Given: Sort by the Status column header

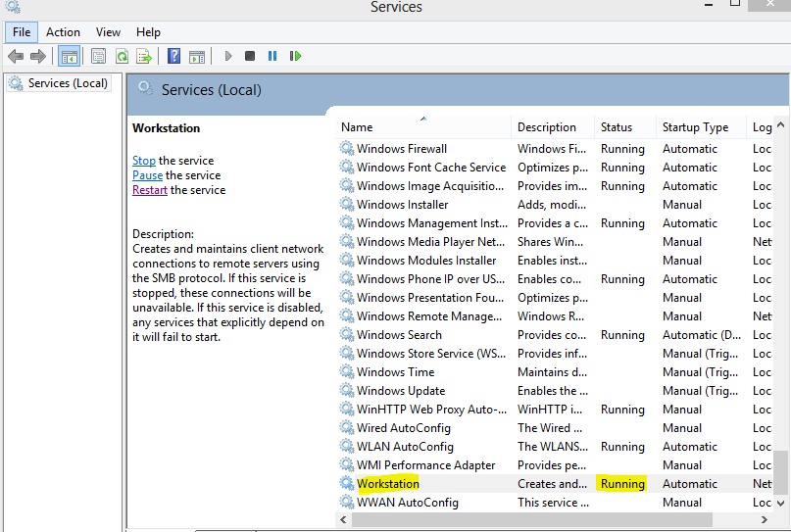Looking at the screenshot, I should coord(625,127).
